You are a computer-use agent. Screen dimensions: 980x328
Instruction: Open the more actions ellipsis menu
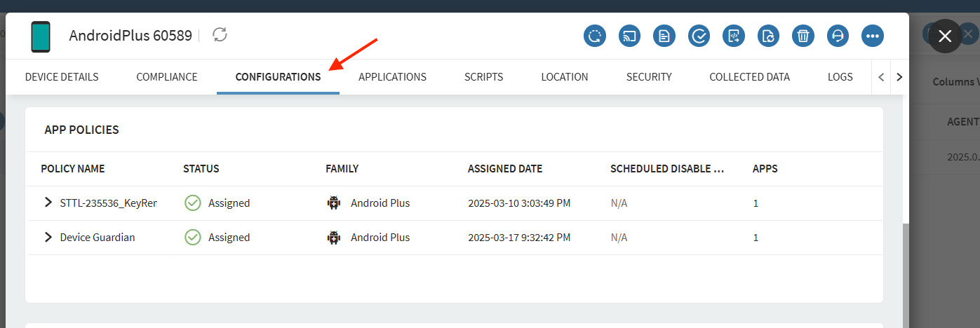(873, 36)
